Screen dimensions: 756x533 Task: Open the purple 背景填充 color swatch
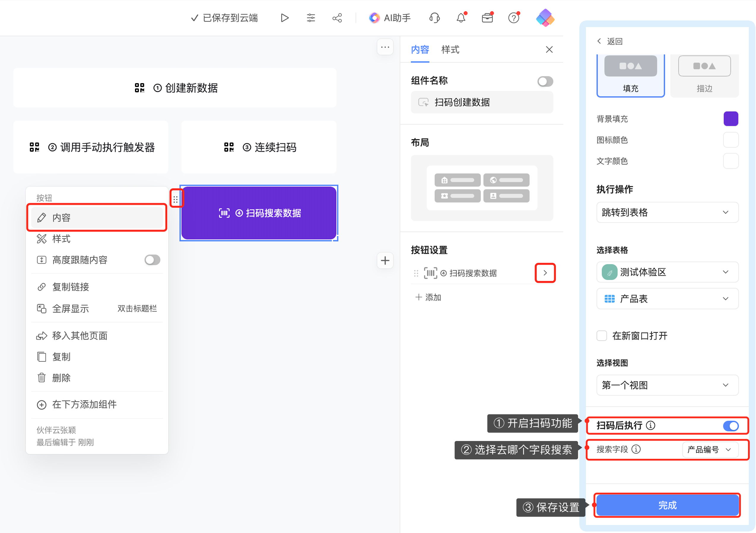click(x=731, y=119)
